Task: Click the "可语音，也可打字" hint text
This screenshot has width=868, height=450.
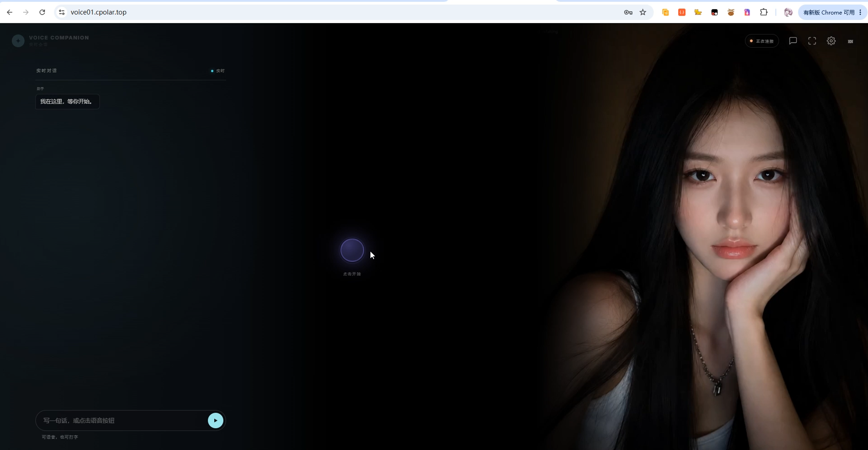Action: [x=60, y=437]
